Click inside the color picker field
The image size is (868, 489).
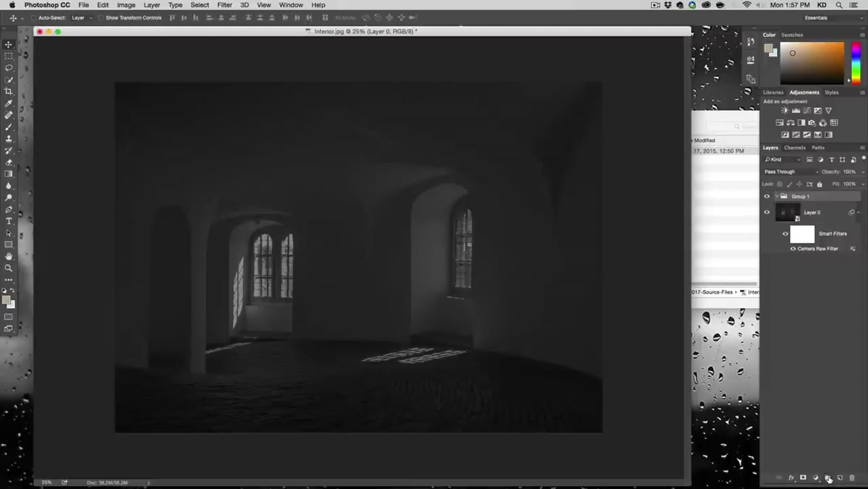point(812,63)
